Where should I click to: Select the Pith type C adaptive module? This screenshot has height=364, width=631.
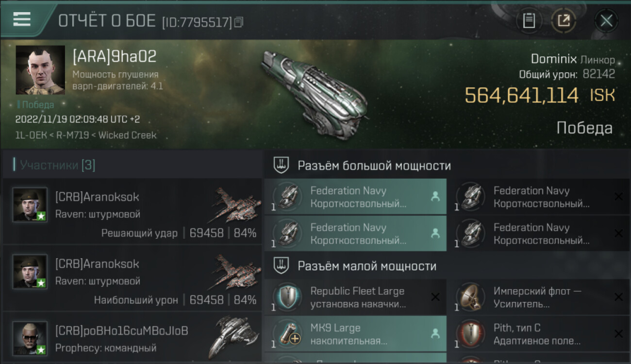click(x=538, y=334)
